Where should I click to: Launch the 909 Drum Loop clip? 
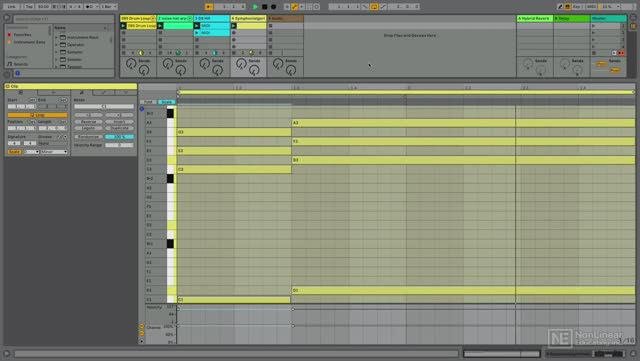pyautogui.click(x=123, y=26)
